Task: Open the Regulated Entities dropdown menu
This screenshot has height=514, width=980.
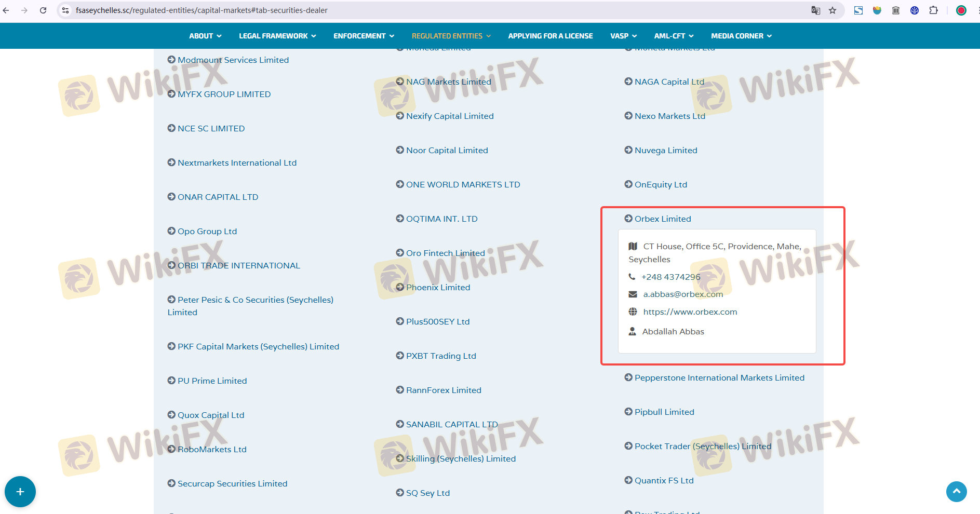Action: coord(451,36)
